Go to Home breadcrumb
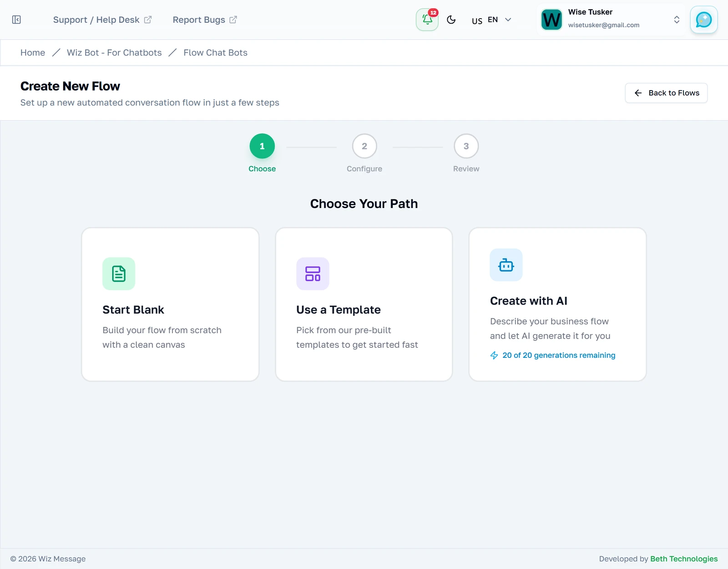 [33, 52]
